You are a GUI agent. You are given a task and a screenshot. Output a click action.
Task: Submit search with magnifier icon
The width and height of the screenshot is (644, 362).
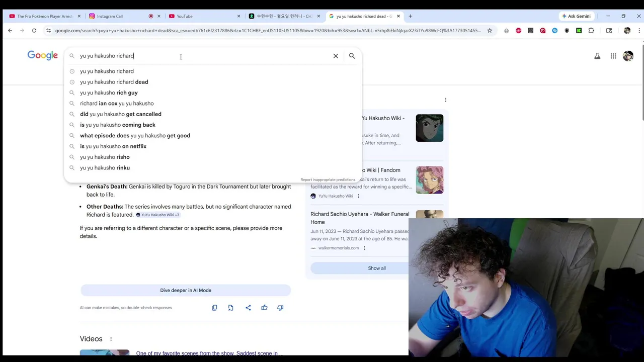[352, 56]
